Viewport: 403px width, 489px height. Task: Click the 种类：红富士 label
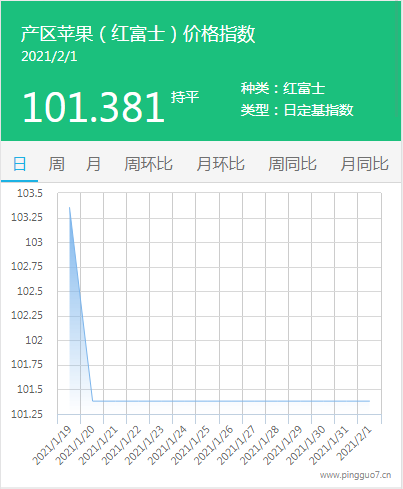(283, 88)
